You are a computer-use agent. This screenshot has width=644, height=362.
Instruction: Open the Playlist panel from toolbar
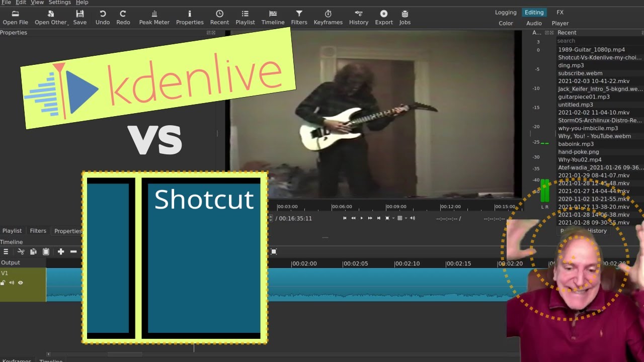point(245,17)
